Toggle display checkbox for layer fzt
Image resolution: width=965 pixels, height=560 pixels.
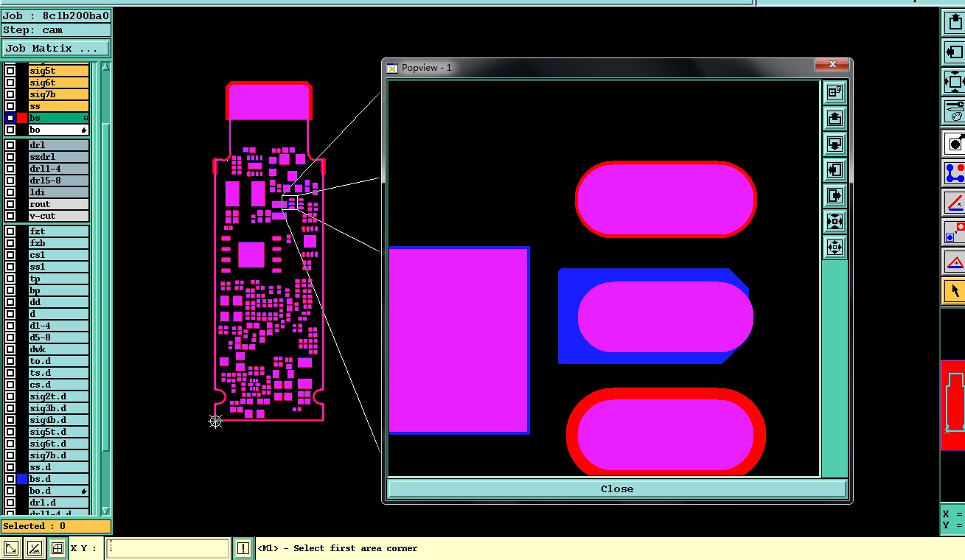click(x=10, y=231)
